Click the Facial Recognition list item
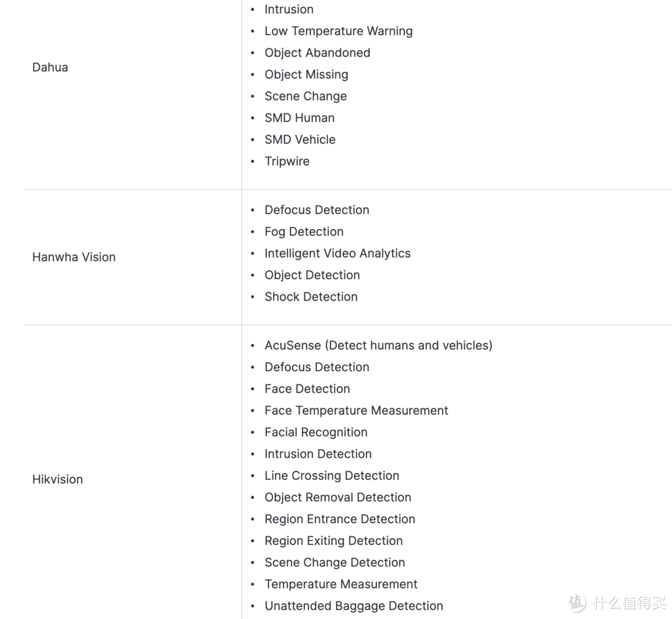This screenshot has width=672, height=619. click(x=315, y=432)
